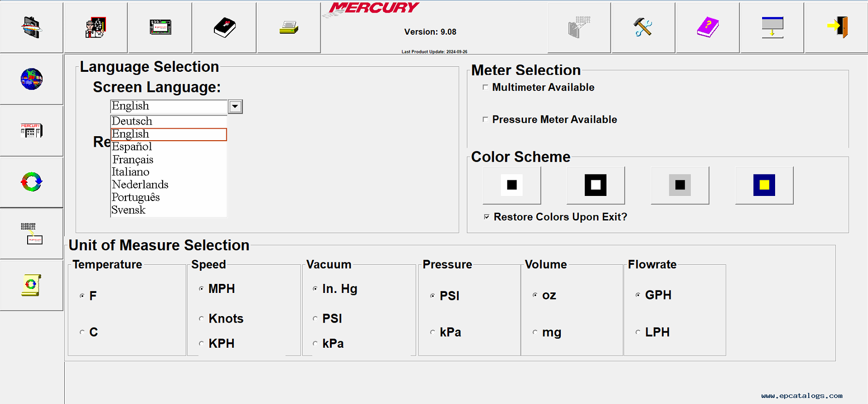Click the exit door icon
The height and width of the screenshot is (404, 868).
(x=837, y=27)
